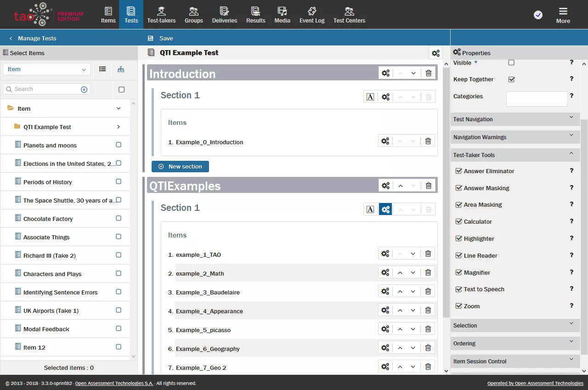
Task: Open Open Assessment Technologies S.A. link
Action: point(114,383)
